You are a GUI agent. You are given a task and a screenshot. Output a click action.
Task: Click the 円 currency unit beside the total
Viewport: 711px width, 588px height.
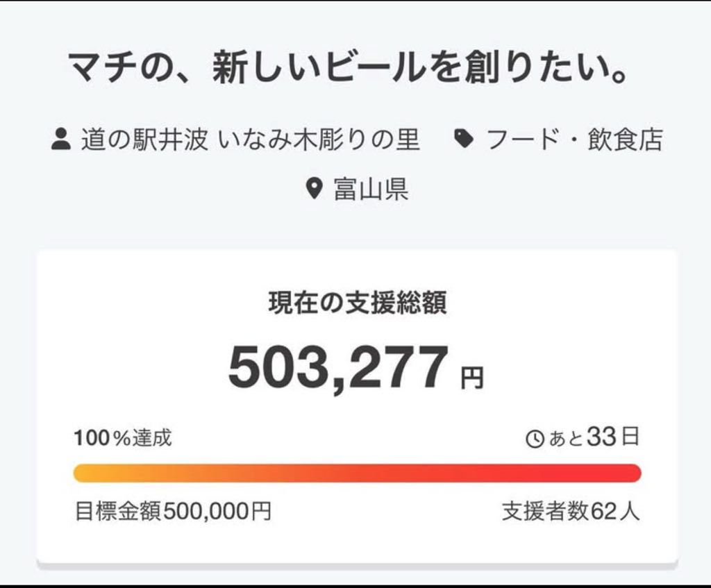(472, 378)
